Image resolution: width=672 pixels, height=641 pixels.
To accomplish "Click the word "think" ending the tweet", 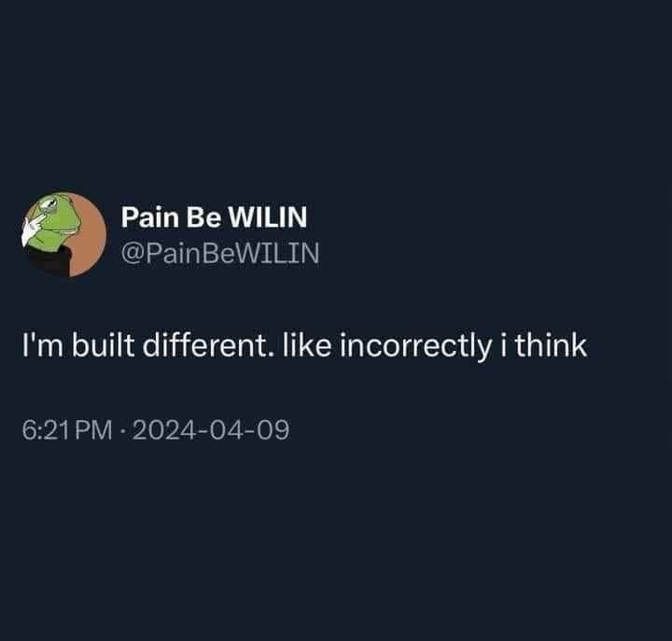I will [551, 345].
